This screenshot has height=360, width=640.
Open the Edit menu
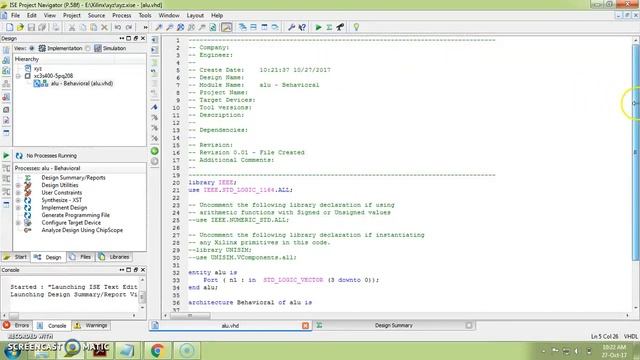[x=31, y=16]
